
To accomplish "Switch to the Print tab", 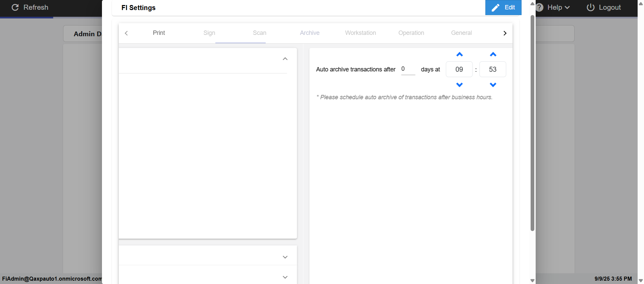I will [x=159, y=33].
